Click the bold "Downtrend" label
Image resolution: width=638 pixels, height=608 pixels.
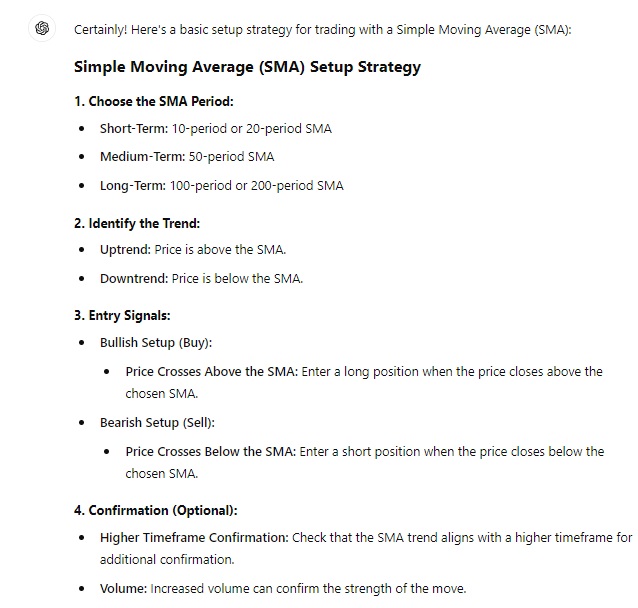[x=134, y=278]
